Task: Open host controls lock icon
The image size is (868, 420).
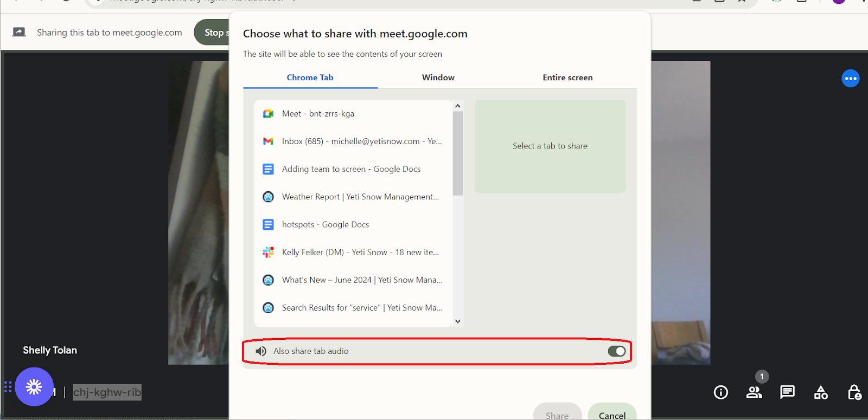Action: 854,392
